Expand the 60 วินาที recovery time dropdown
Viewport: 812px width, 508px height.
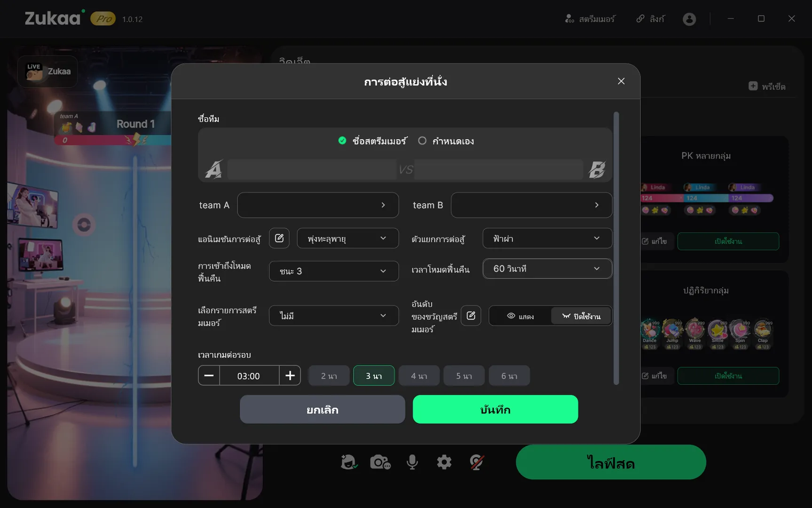click(547, 269)
